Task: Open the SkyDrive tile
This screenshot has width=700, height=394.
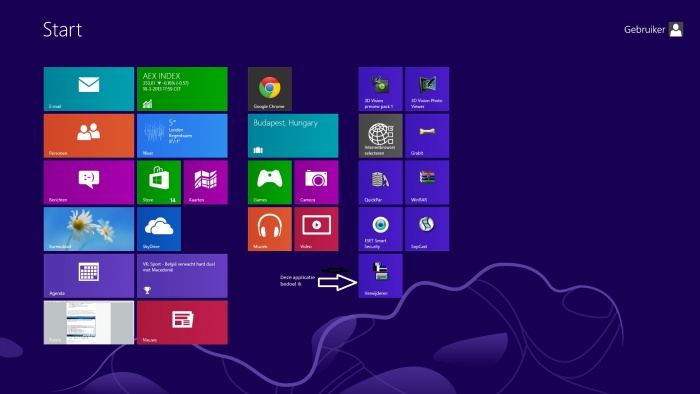Action: [159, 229]
